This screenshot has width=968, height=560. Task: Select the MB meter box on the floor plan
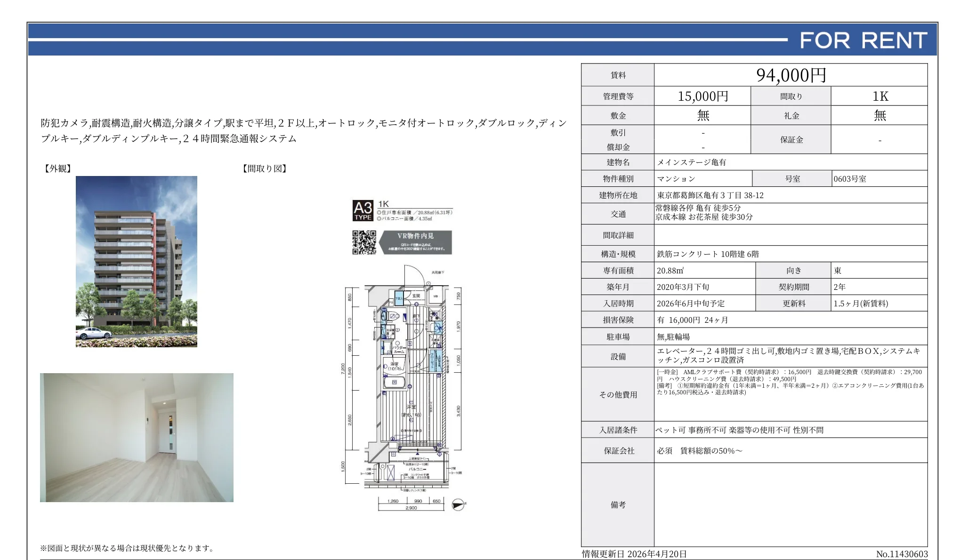(436, 296)
